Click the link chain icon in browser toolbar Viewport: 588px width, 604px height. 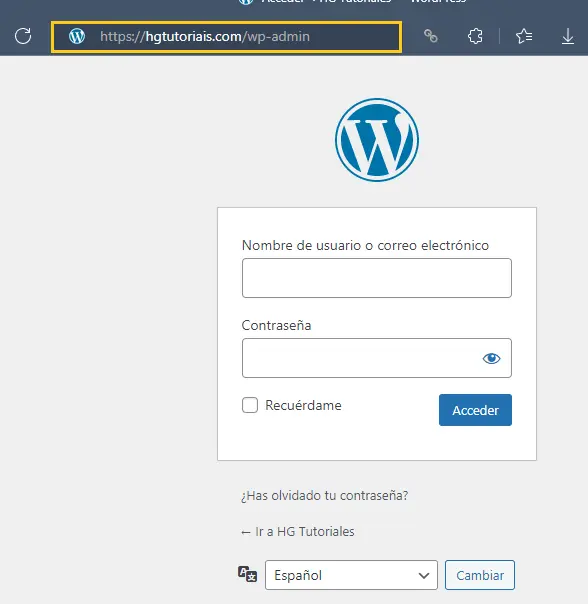coord(431,36)
